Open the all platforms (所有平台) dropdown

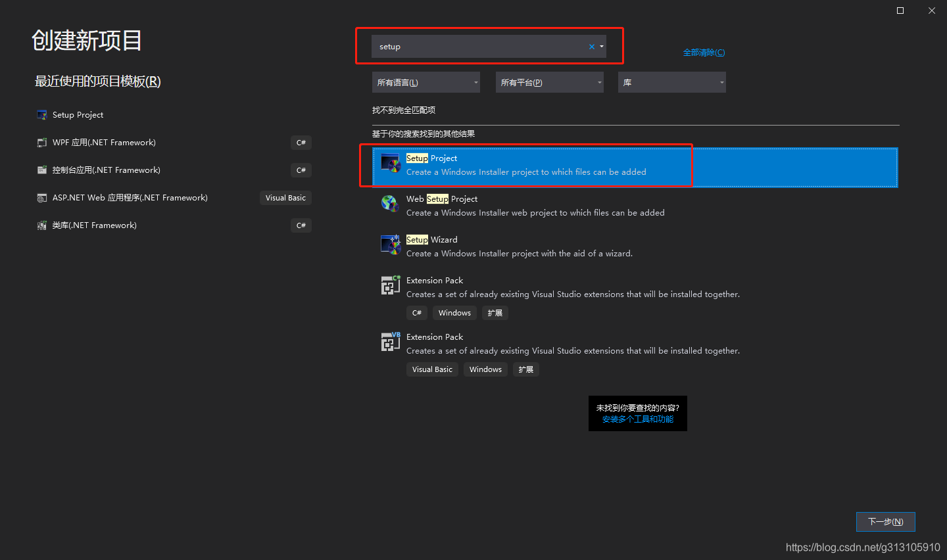point(550,82)
